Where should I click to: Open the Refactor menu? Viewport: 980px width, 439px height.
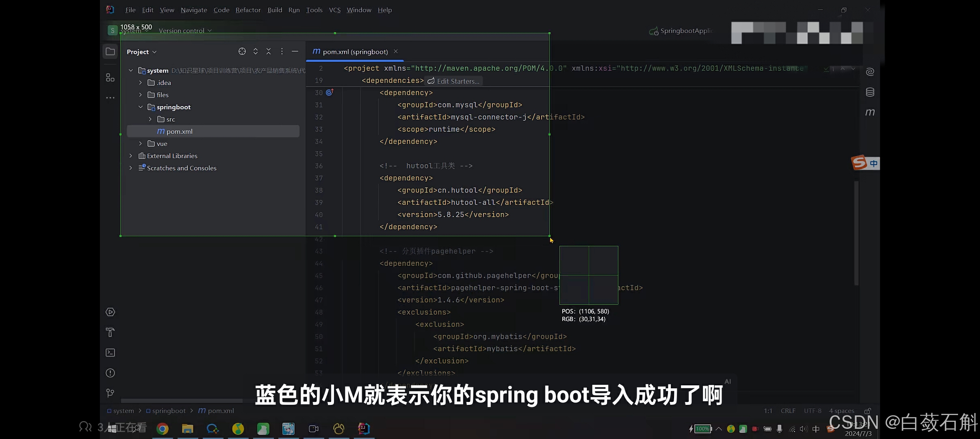click(248, 10)
